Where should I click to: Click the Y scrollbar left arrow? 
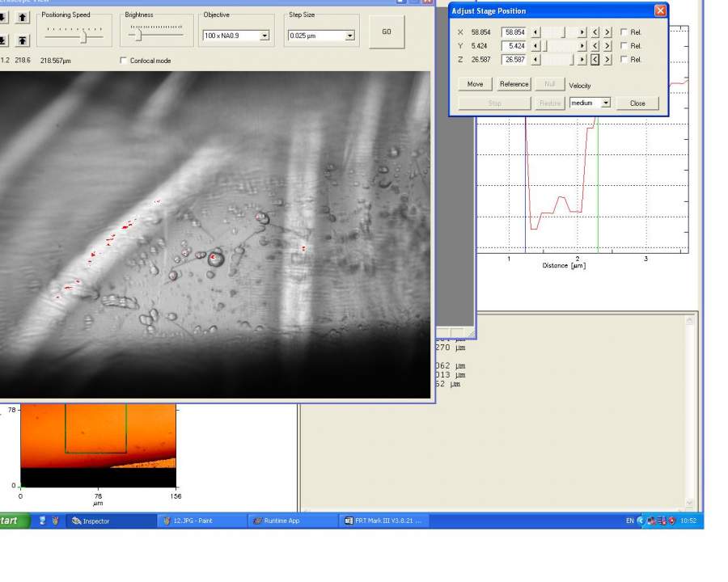tap(535, 46)
